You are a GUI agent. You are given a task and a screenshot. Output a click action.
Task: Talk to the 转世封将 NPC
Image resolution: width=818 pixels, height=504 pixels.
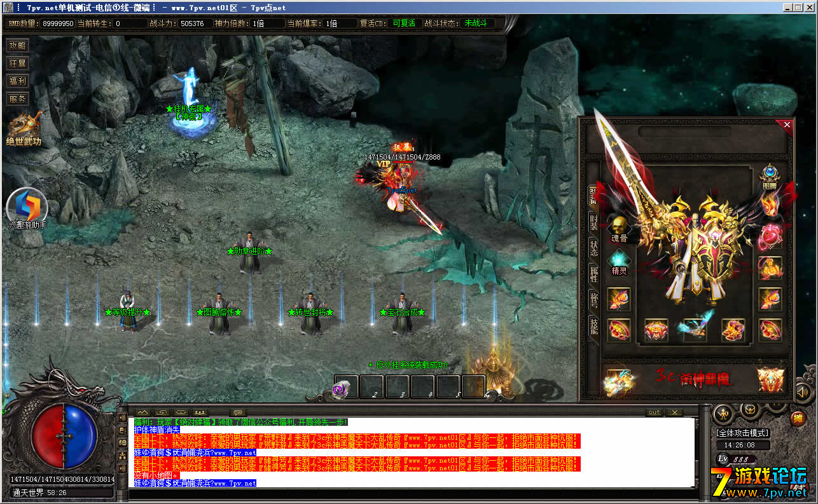[311, 313]
